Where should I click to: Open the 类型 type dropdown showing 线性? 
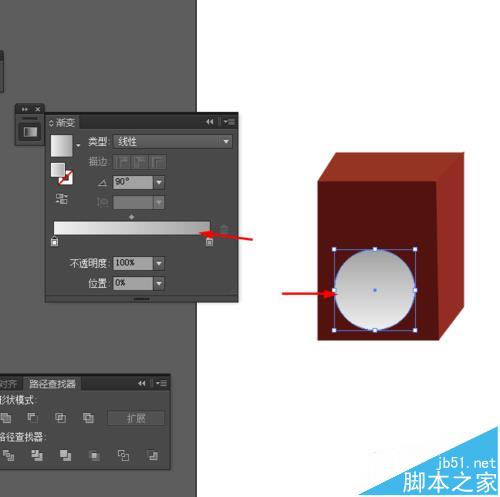pos(173,142)
